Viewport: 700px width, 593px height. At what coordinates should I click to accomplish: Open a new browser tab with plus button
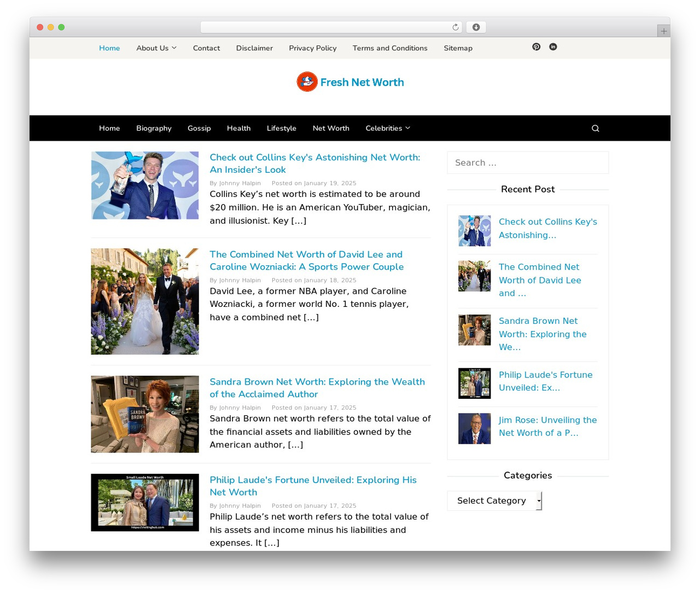click(663, 31)
